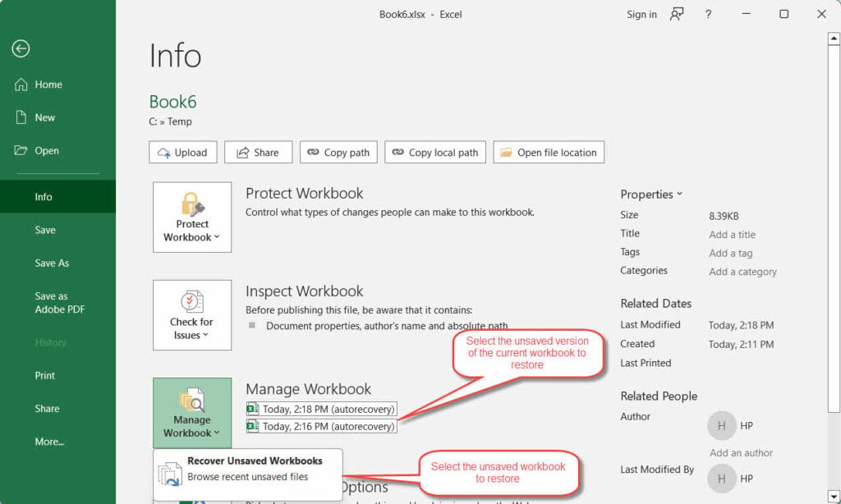Click Open file location button
Viewport: 841px width, 504px height.
click(549, 153)
